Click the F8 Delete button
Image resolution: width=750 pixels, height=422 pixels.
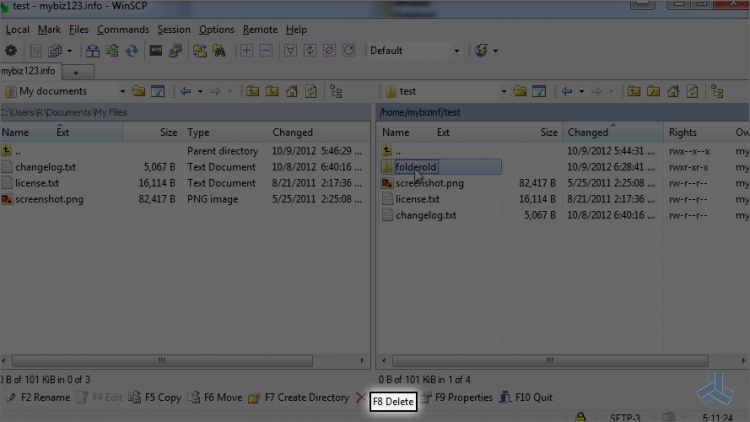coord(393,401)
